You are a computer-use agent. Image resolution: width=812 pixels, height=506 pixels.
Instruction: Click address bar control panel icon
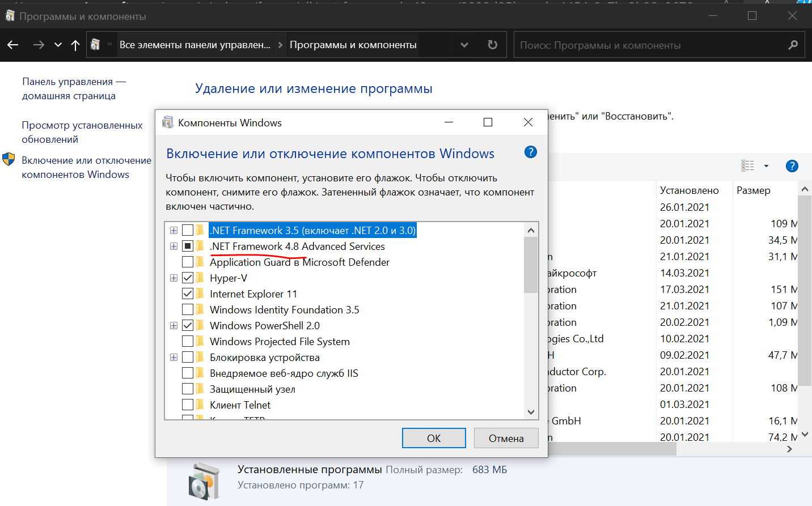[x=95, y=45]
